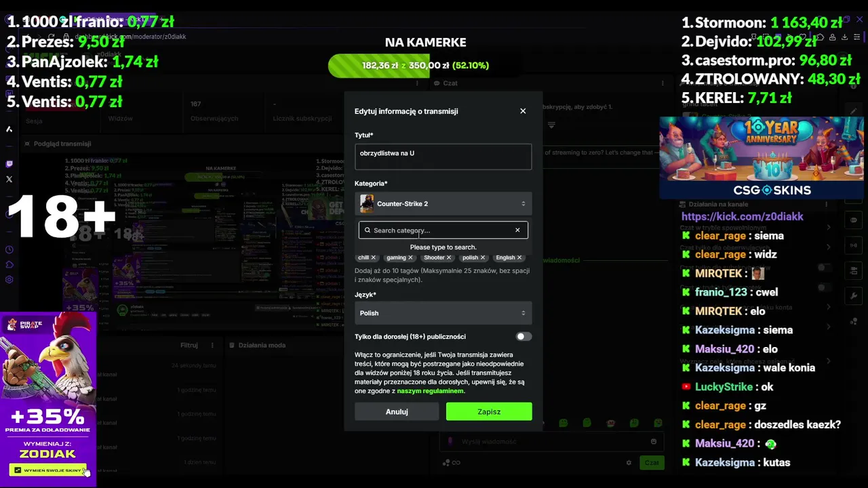Click the green Zapisz button
This screenshot has width=868, height=488.
[489, 411]
